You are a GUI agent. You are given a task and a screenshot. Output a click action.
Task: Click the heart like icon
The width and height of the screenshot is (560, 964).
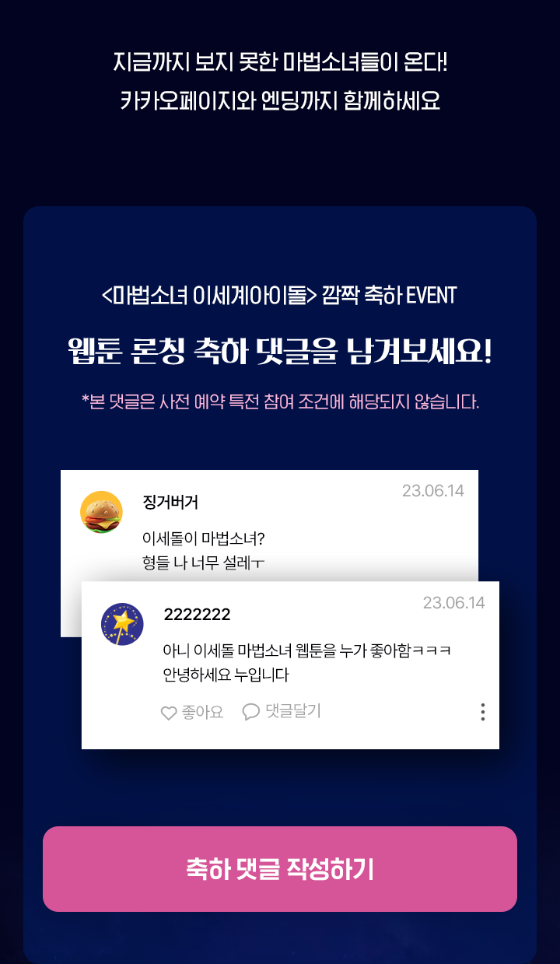tap(169, 713)
